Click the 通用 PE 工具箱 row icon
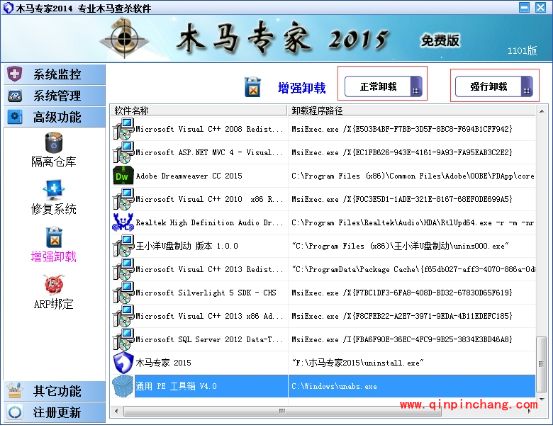 coord(123,386)
